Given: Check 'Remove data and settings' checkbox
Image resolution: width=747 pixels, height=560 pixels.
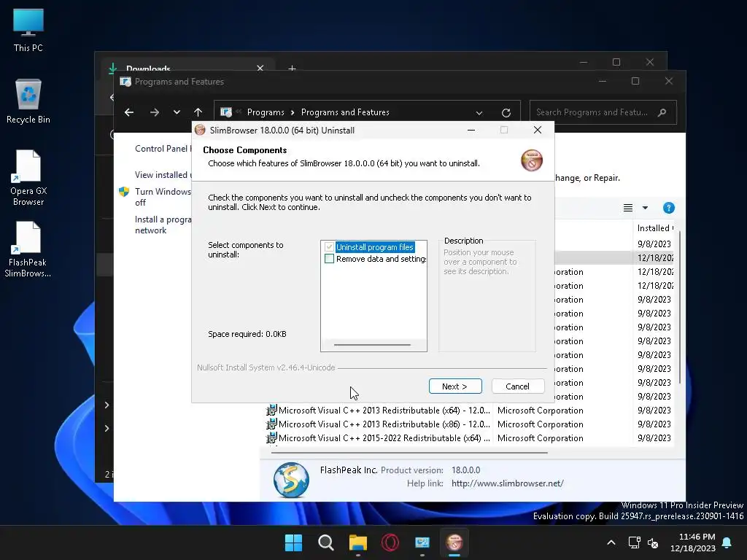Looking at the screenshot, I should coord(329,259).
